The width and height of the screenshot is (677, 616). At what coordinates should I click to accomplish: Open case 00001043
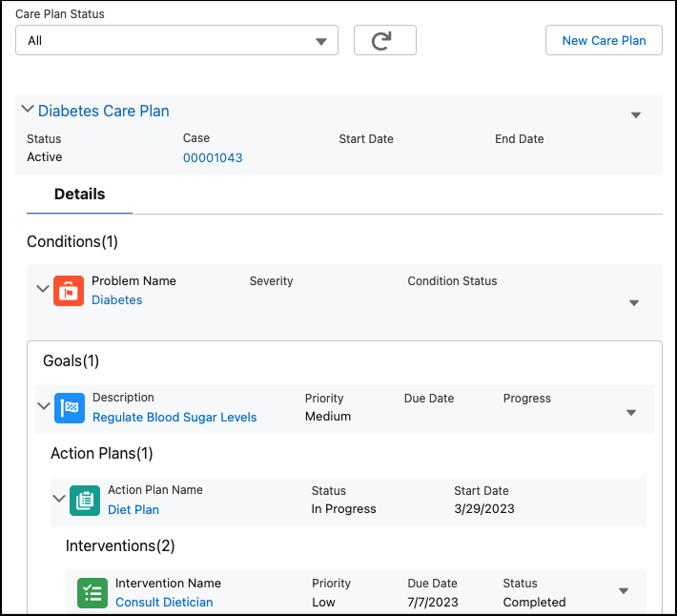[213, 157]
